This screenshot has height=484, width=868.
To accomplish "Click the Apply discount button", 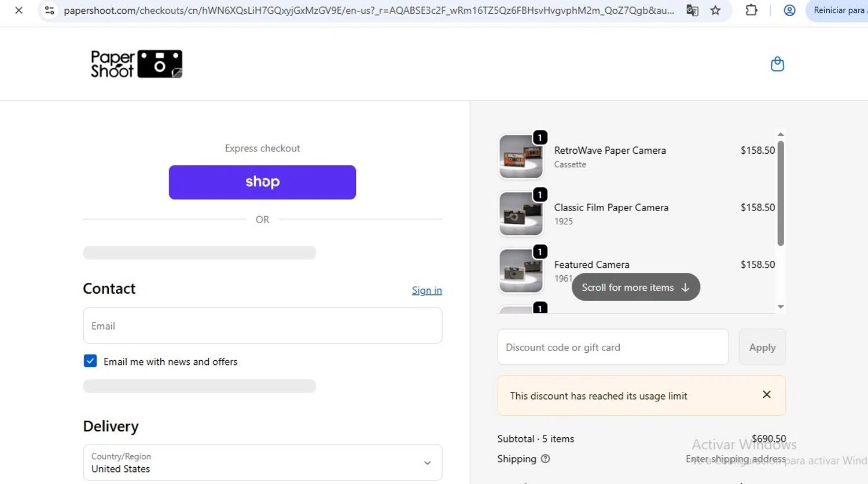I will click(762, 347).
